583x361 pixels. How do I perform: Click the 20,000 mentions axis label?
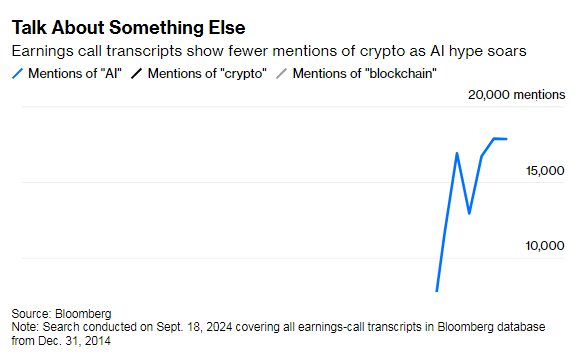click(x=516, y=95)
